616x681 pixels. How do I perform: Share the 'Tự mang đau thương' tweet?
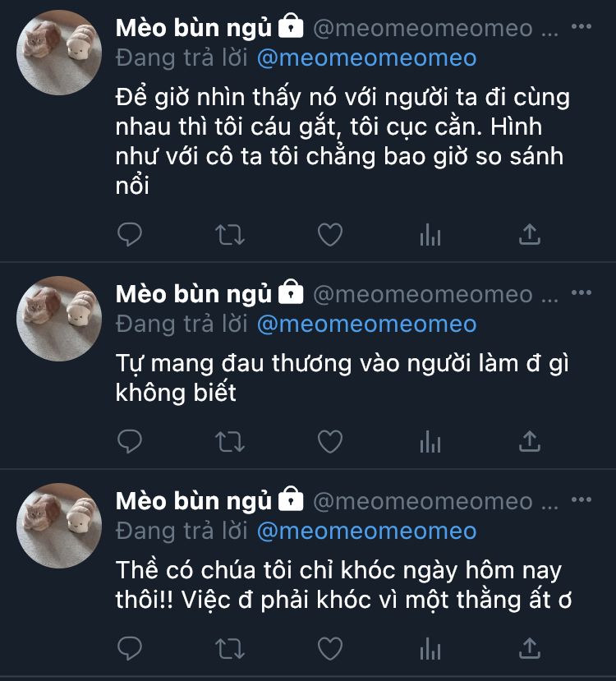click(x=530, y=441)
